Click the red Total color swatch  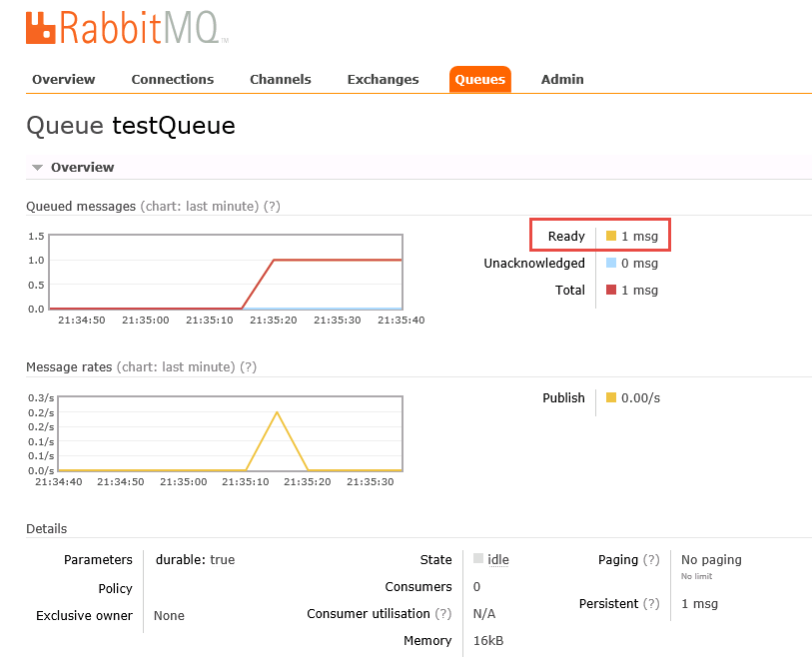click(611, 291)
